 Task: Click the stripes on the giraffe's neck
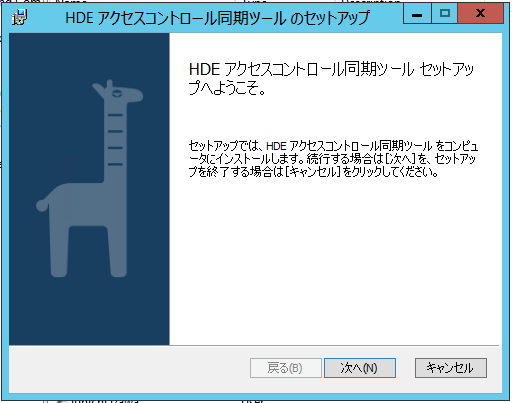pyautogui.click(x=115, y=139)
